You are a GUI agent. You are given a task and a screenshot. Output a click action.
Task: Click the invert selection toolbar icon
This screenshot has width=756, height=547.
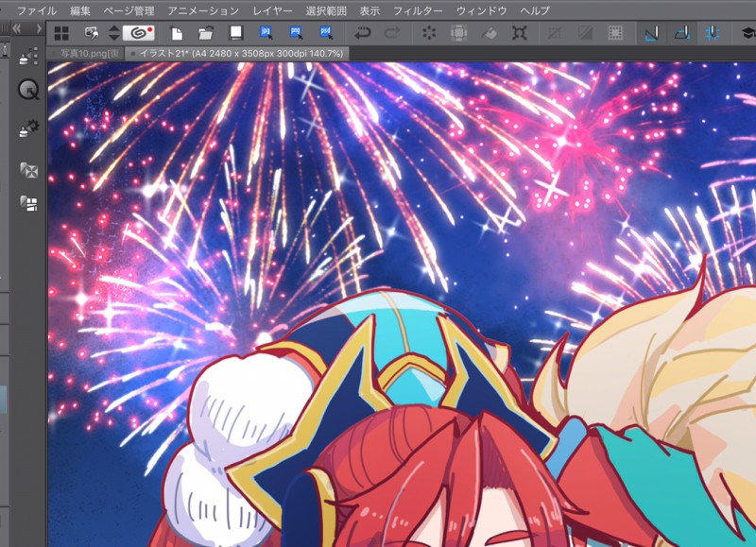coord(585,33)
